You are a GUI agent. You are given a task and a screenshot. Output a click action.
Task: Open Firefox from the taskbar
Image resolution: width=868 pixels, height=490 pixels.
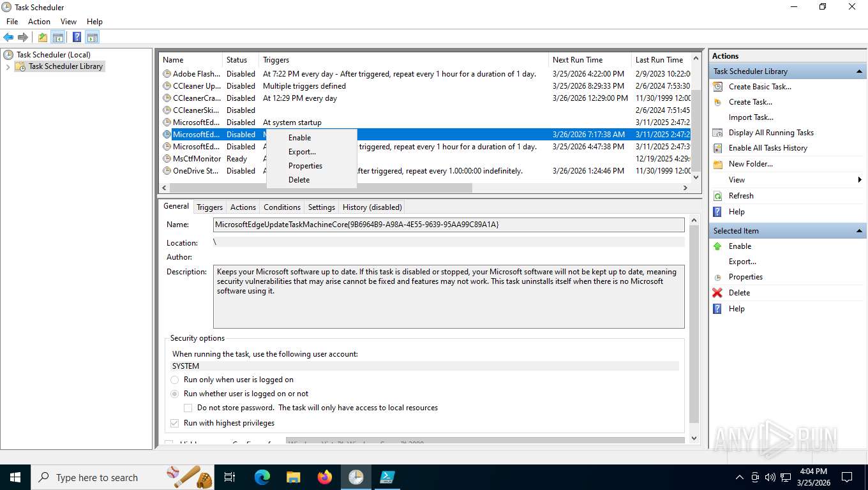325,477
